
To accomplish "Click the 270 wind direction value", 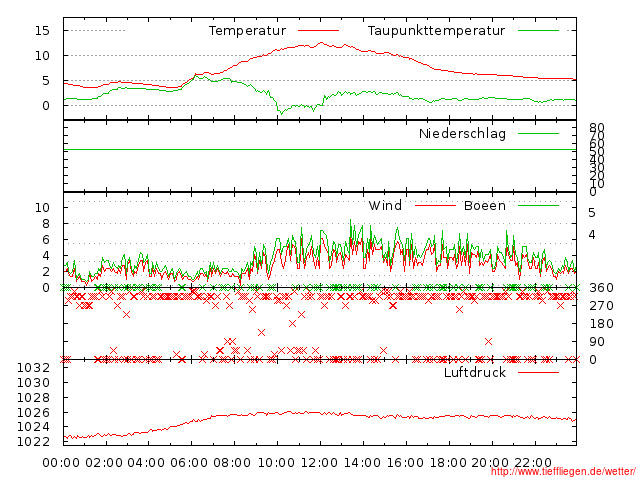I will (x=601, y=306).
